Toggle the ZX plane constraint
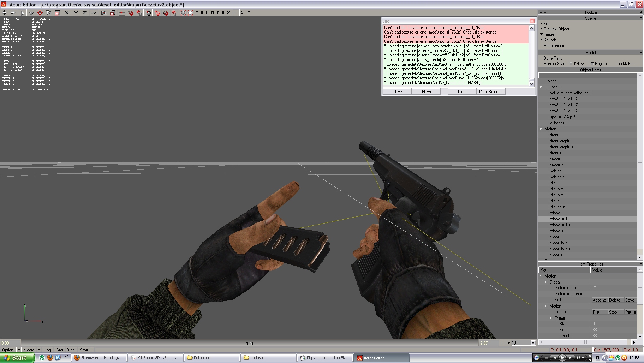This screenshot has width=644, height=363. [94, 13]
